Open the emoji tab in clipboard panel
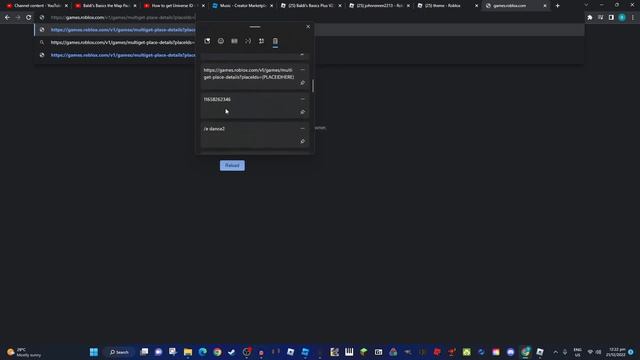 click(221, 41)
